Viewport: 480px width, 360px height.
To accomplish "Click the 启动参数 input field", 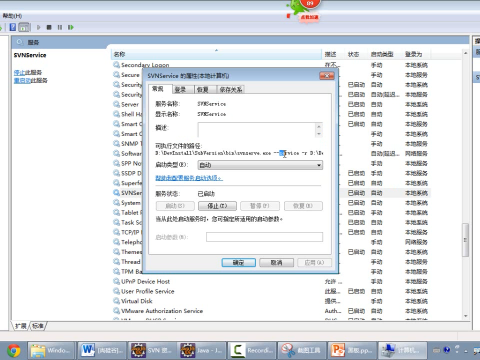I will coord(264,237).
